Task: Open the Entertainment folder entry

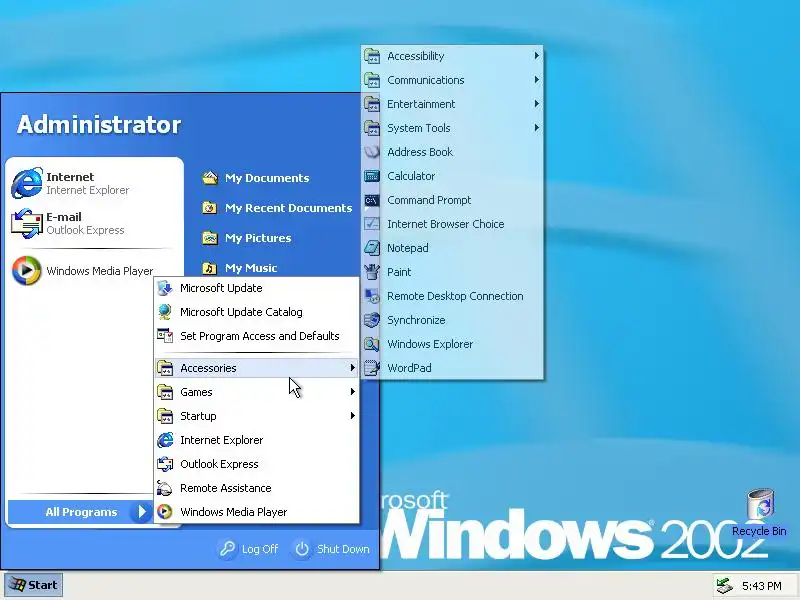Action: 452,104
